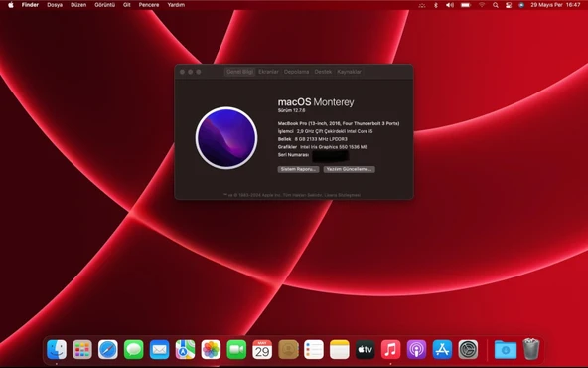Click the Sürüm 12.7.6 version text
Image resolution: width=588 pixels, height=368 pixels.
point(291,110)
